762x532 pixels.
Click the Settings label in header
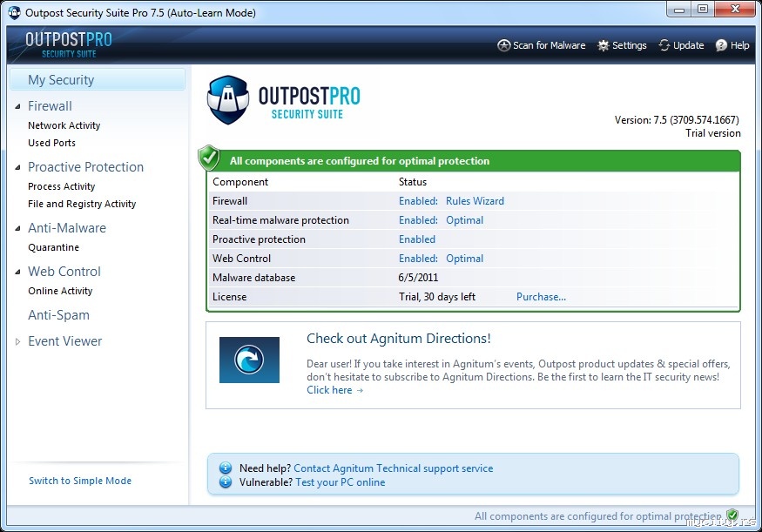tap(630, 45)
